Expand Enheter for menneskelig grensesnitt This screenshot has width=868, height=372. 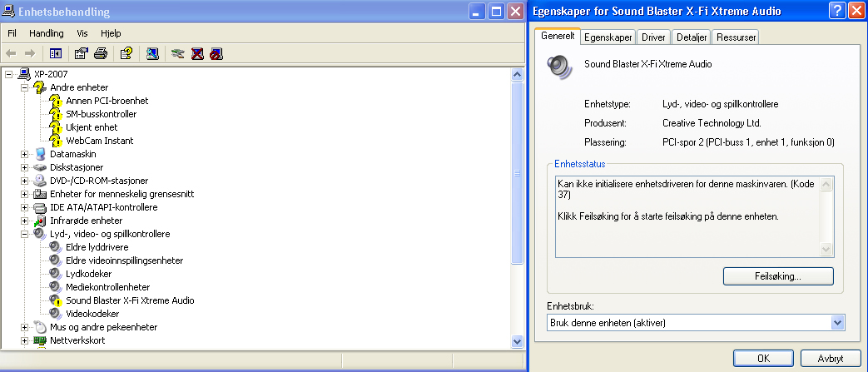point(24,194)
